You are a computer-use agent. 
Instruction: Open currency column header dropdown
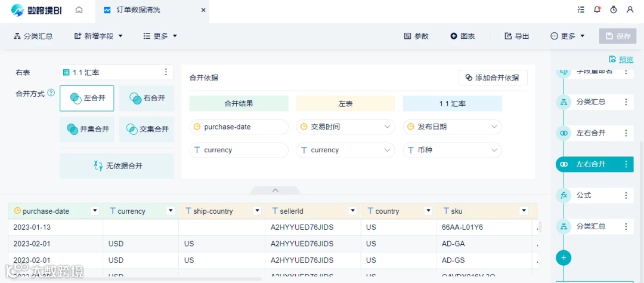tap(171, 211)
